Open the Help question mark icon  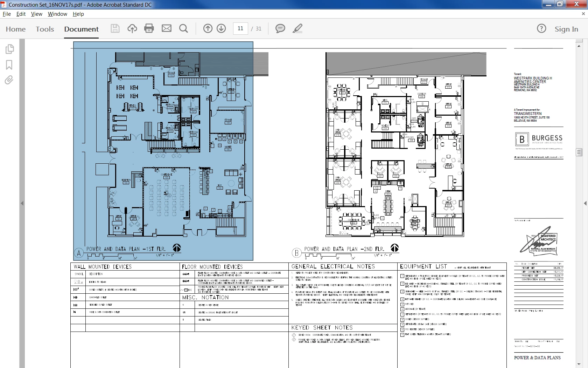click(541, 29)
